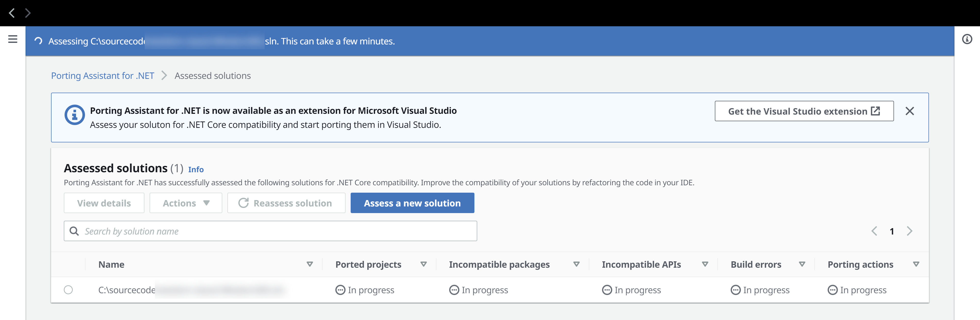Sort by Build errors column arrow
This screenshot has width=980, height=320.
tap(802, 264)
